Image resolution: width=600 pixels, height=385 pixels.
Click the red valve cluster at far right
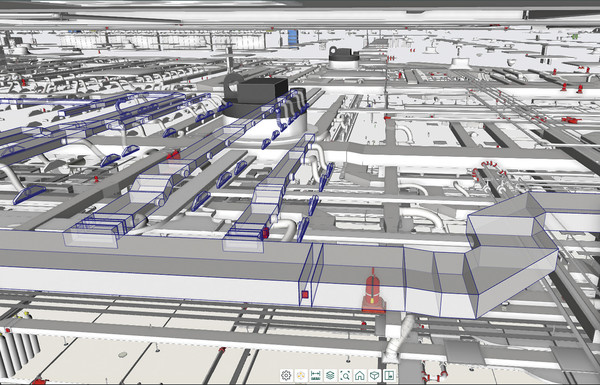tap(571, 120)
